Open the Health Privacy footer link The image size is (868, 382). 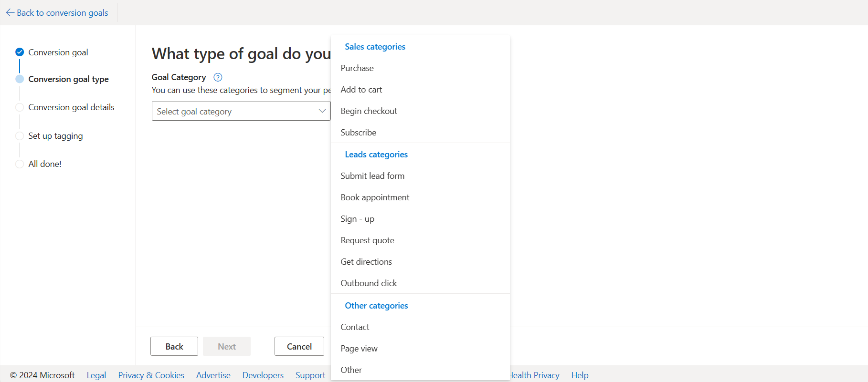pos(535,375)
